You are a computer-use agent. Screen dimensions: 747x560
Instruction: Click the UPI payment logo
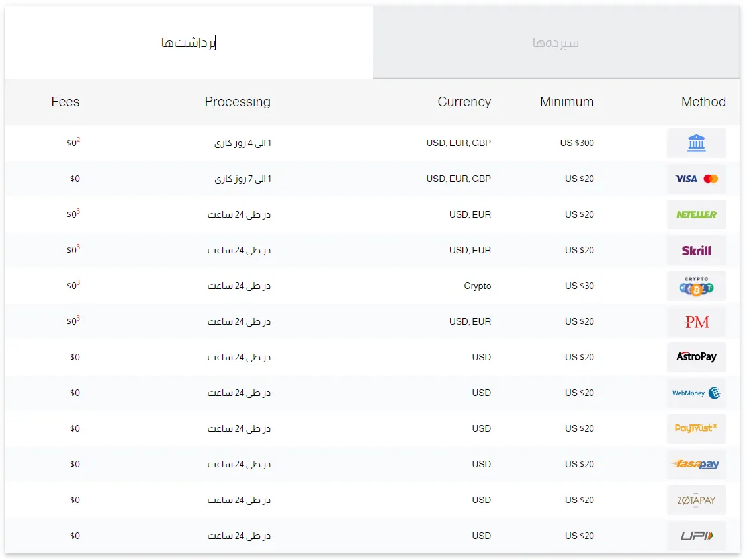(x=696, y=536)
